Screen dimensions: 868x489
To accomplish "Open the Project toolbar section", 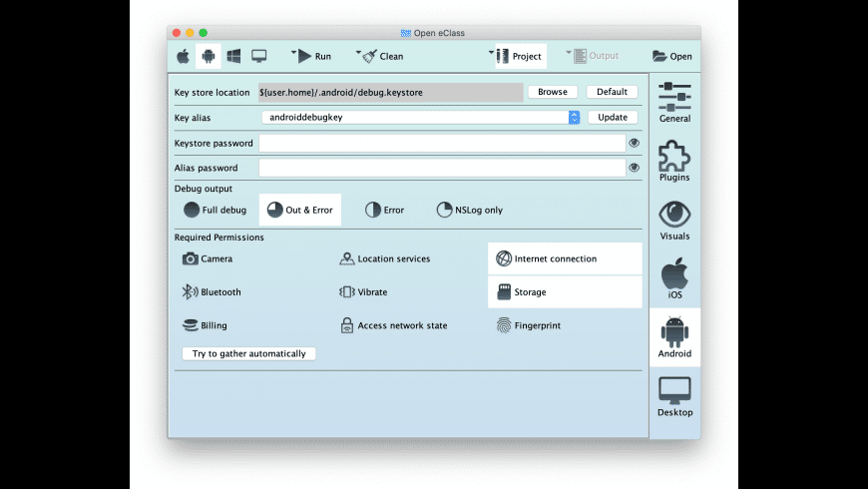I will [519, 56].
